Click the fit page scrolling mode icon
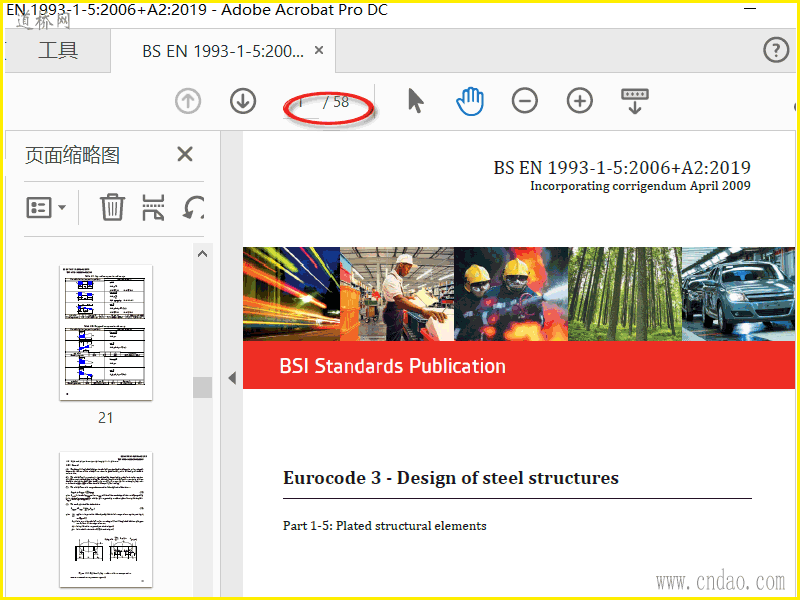Viewport: 800px width, 600px height. coord(635,101)
